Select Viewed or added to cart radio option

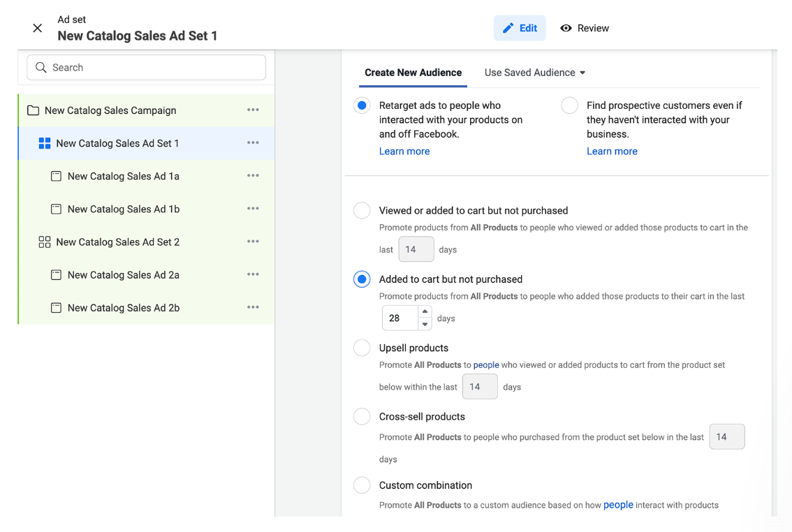point(362,211)
